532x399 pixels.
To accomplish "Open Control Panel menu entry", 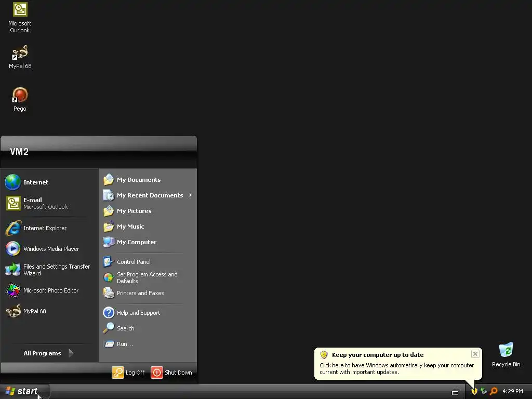I will pyautogui.click(x=148, y=262).
